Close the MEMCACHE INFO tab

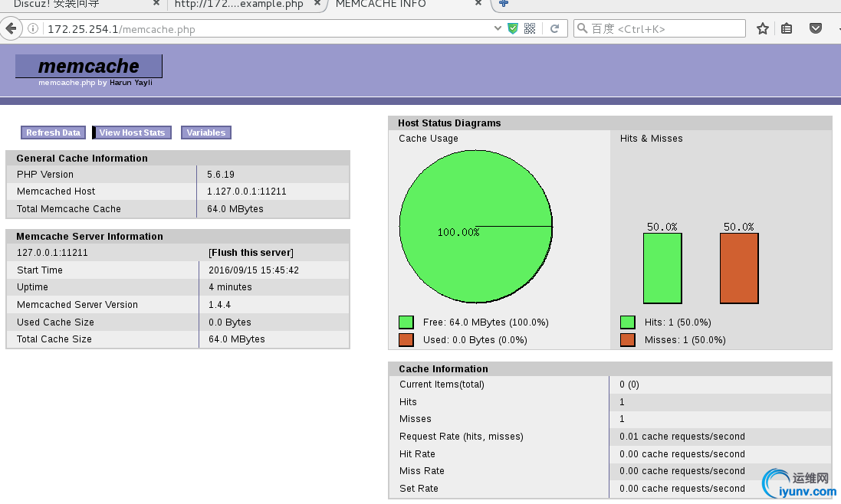[478, 2]
